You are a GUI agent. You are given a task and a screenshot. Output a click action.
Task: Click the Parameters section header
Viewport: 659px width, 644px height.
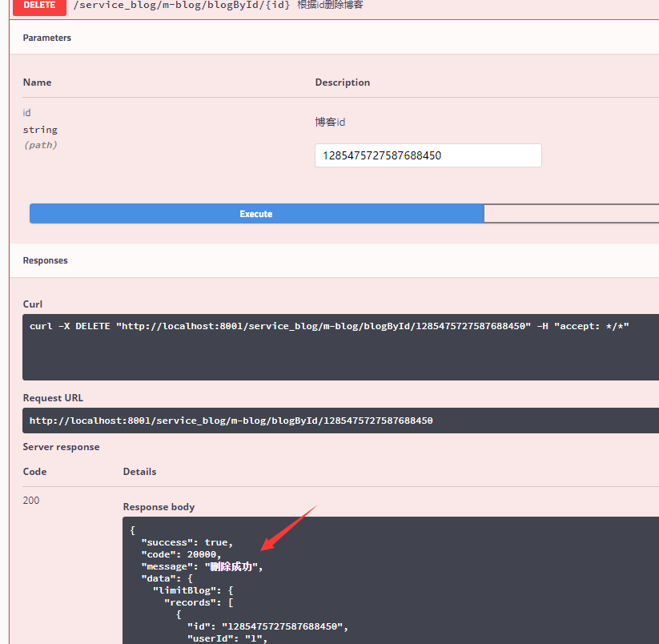pyautogui.click(x=46, y=37)
